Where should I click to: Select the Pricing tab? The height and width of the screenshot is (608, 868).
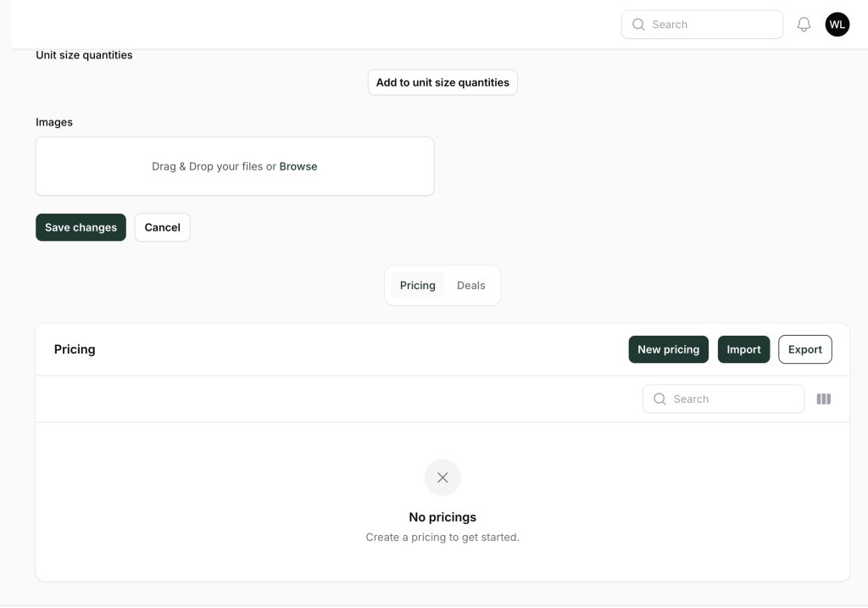click(x=417, y=286)
